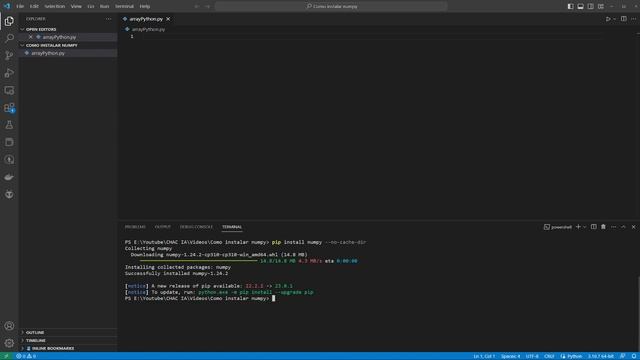The image size is (640, 360).
Task: Open the Accounts icon in activity bar
Action: [x=9, y=326]
